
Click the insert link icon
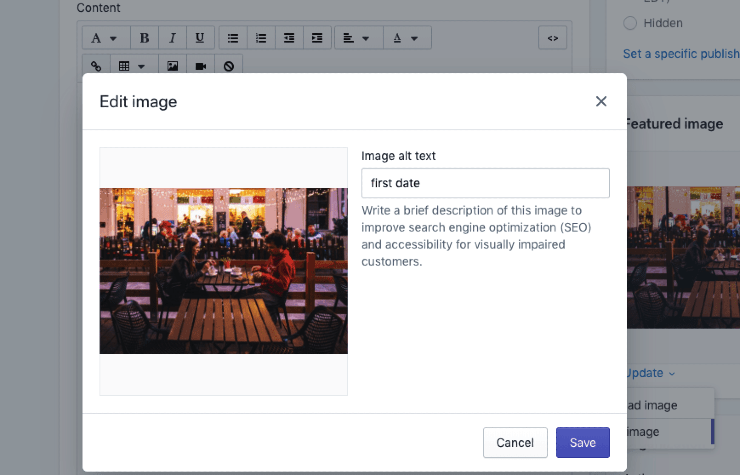[x=96, y=66]
